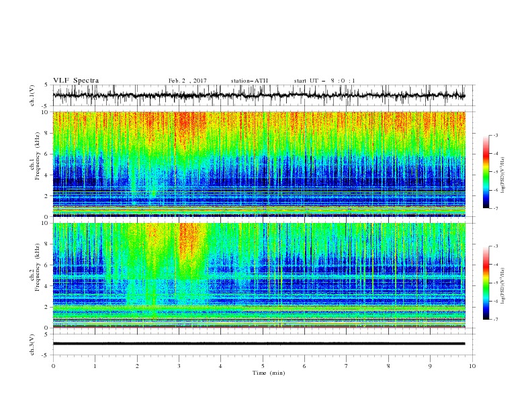This screenshot has height=411, width=532.
Task: Click time axis tick label "1"
Action: pyautogui.click(x=95, y=366)
